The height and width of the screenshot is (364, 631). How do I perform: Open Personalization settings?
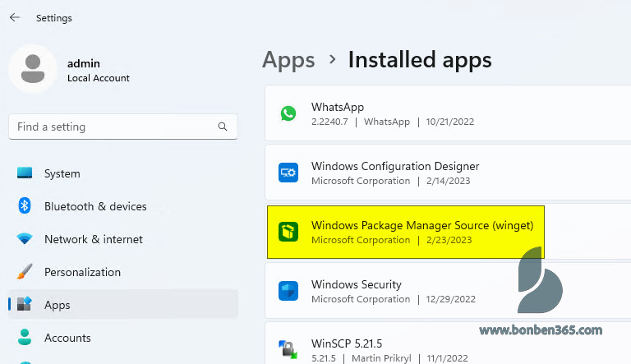point(82,272)
